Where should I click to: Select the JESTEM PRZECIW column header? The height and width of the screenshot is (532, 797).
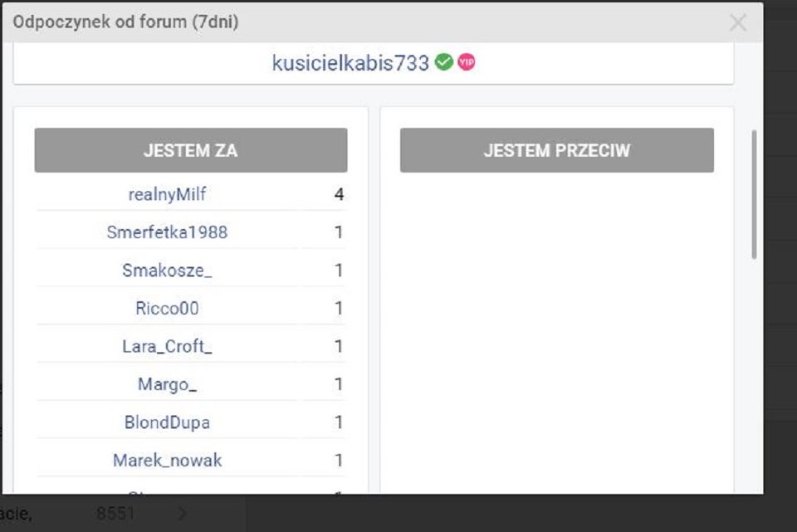[x=556, y=150]
